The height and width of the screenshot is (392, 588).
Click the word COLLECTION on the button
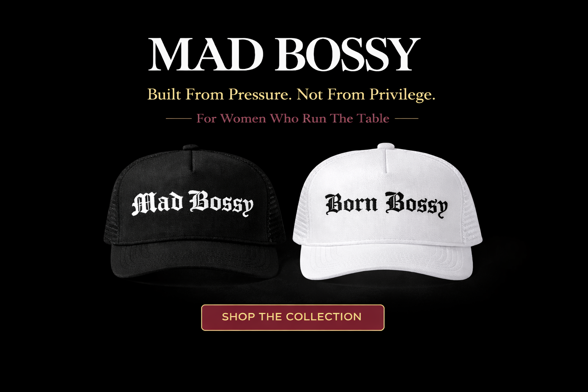tap(323, 317)
